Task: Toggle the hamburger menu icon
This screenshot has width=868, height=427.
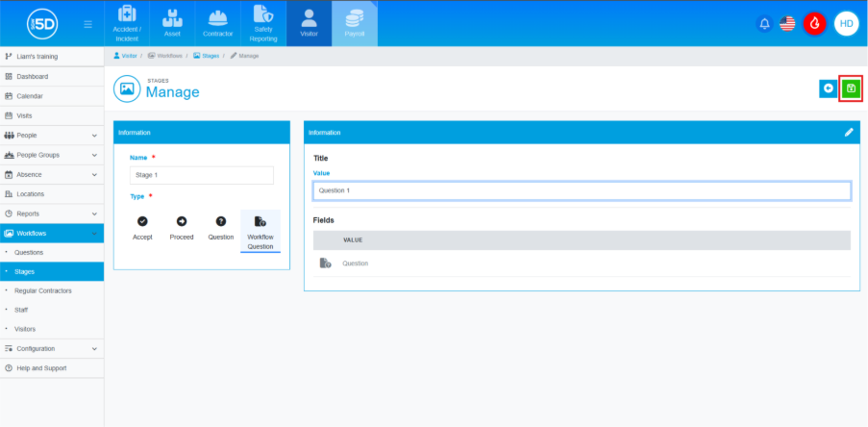Action: pos(88,23)
